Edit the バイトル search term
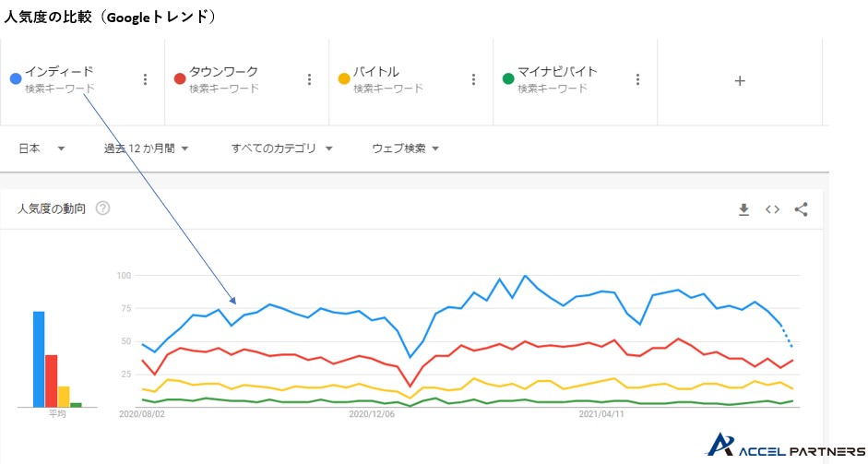 [376, 72]
